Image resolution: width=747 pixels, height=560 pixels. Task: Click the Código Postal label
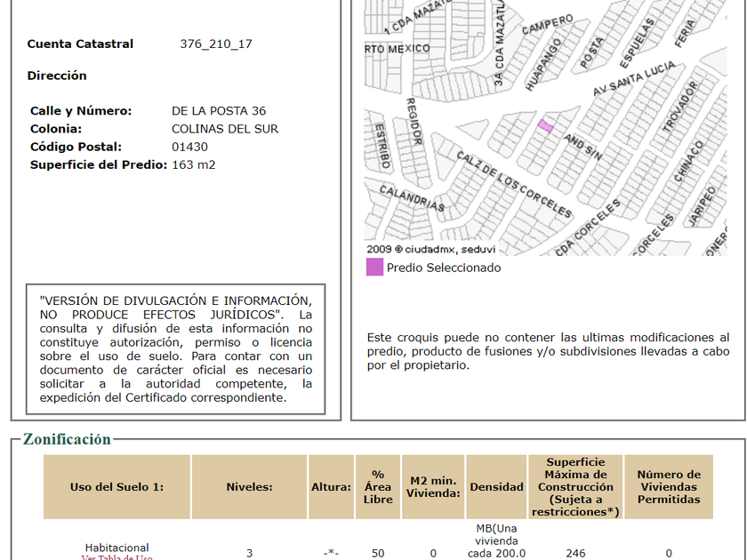76,147
